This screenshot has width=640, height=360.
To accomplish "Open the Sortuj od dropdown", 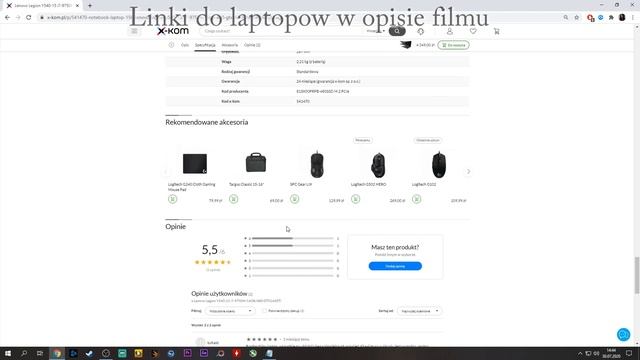I will coord(419,311).
